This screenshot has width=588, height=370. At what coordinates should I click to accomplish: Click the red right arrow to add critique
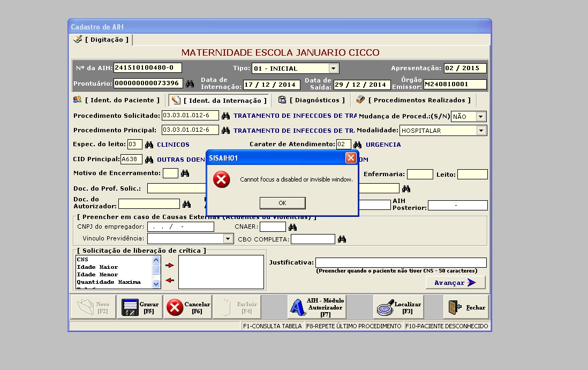[x=170, y=265]
